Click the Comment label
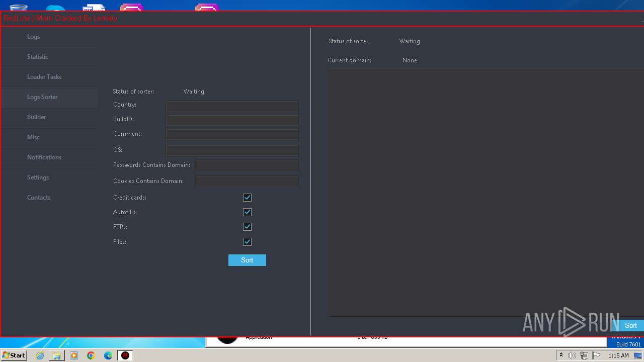Screen dimensions: 644x362 point(127,134)
